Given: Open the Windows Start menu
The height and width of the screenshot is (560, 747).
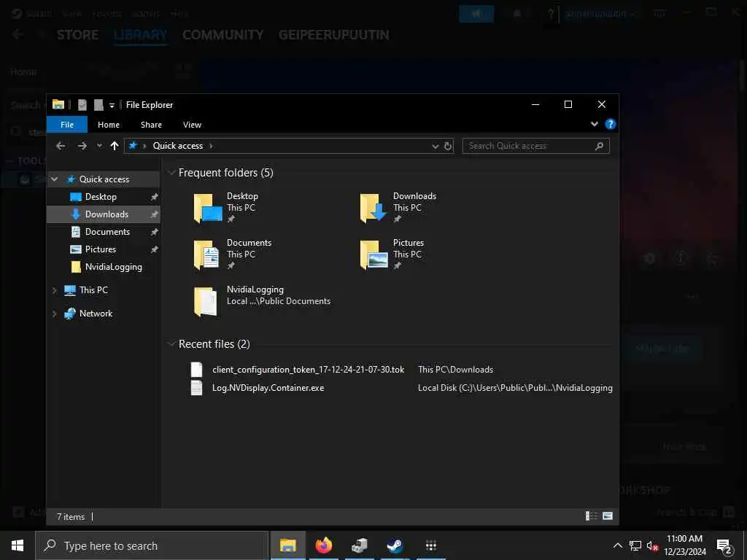Looking at the screenshot, I should [18, 545].
